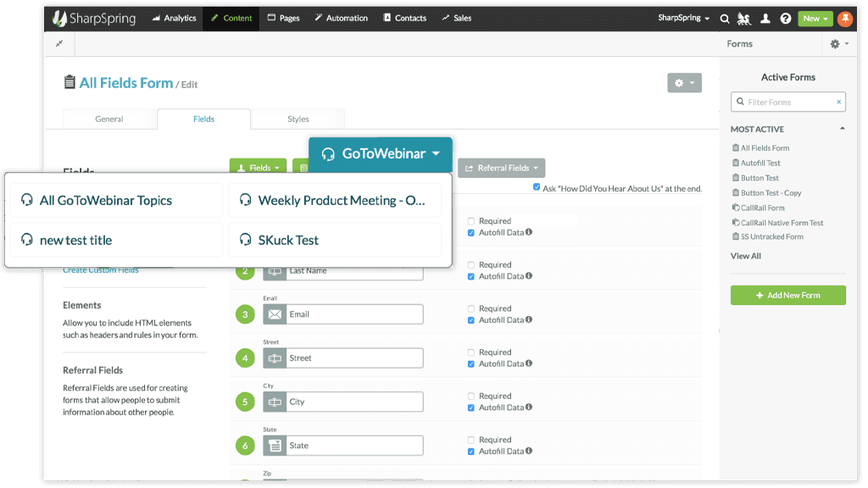This screenshot has height=488, width=868.
Task: Switch to the Styles tab
Action: tap(298, 119)
